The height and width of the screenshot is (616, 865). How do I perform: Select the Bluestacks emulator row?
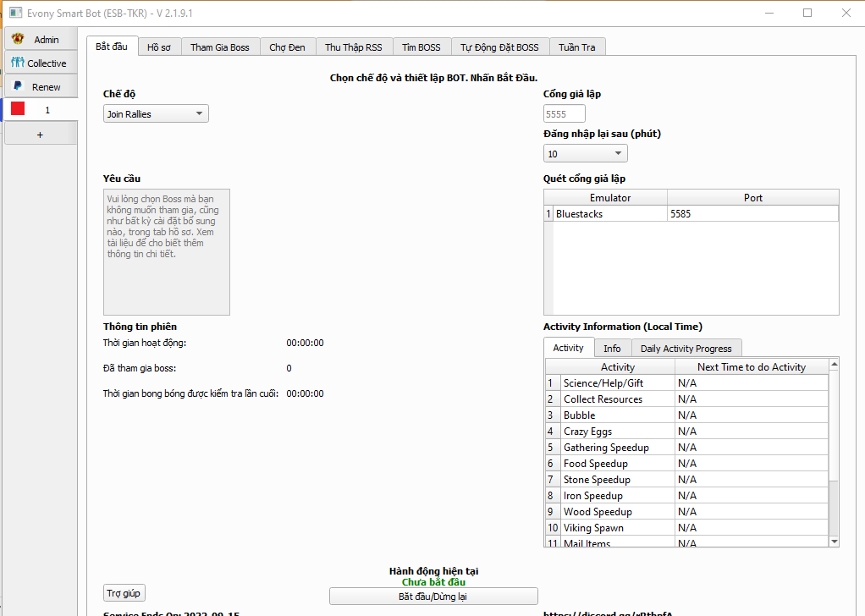tap(609, 214)
